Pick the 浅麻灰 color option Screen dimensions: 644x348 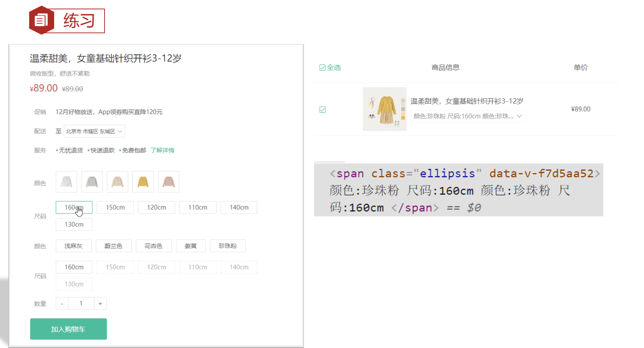[74, 246]
